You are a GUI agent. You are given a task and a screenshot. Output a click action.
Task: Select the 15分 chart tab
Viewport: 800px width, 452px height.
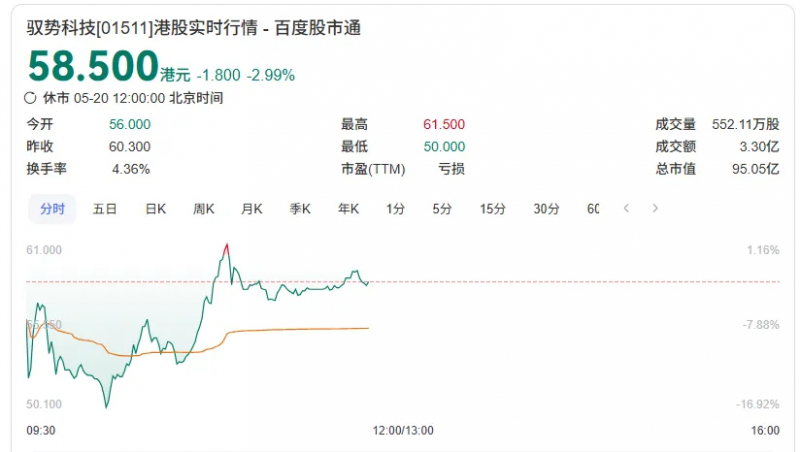[x=492, y=209]
